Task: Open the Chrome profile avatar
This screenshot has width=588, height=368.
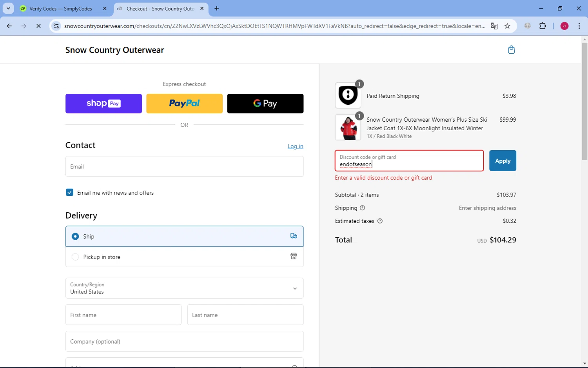Action: pos(564,26)
